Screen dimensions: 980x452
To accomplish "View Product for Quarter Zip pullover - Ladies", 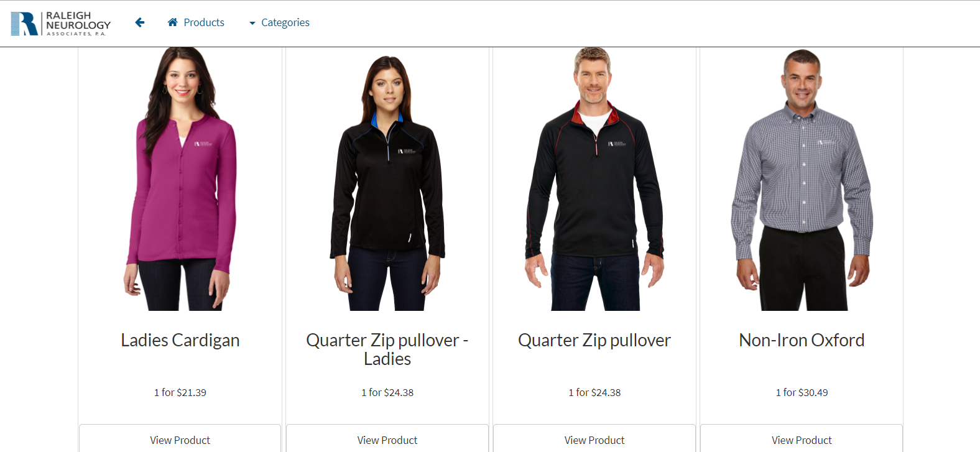I will point(387,438).
